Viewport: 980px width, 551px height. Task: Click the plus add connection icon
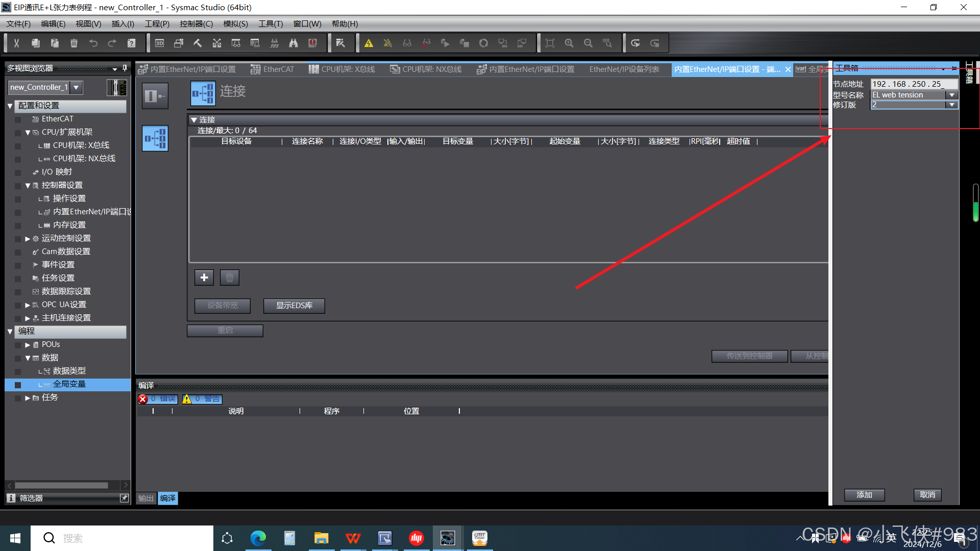point(204,278)
